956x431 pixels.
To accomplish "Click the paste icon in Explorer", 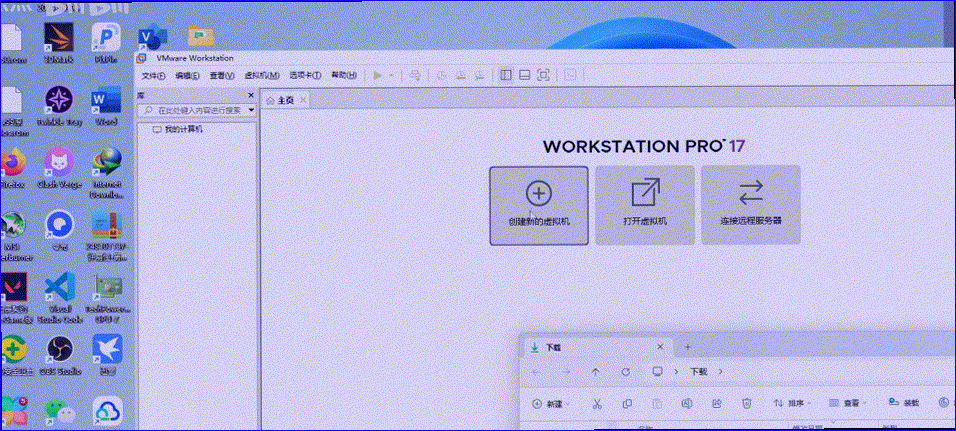I will [x=657, y=404].
